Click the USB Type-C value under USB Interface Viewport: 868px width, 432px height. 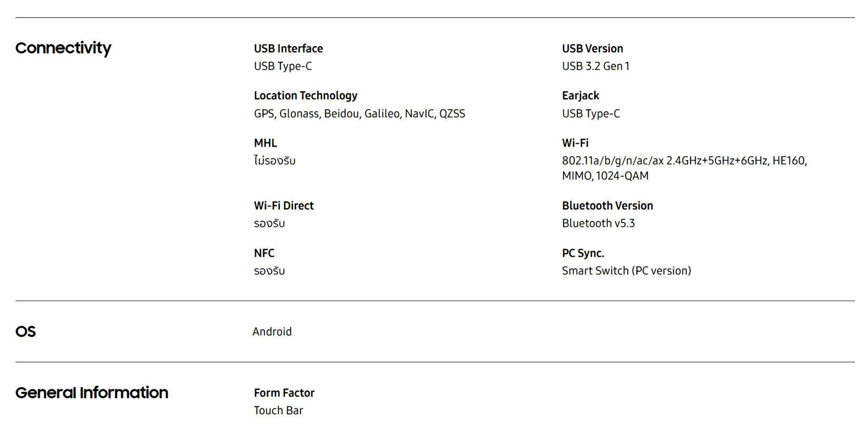pos(283,66)
